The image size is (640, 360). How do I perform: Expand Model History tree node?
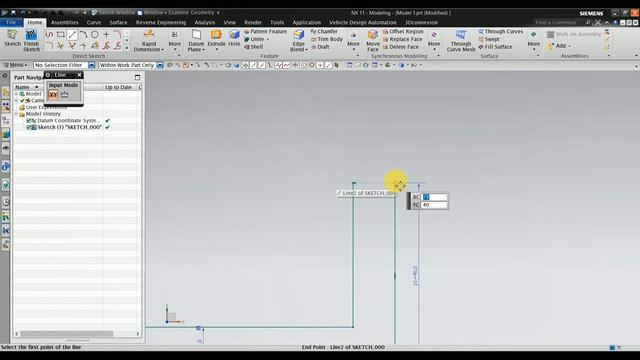point(17,114)
